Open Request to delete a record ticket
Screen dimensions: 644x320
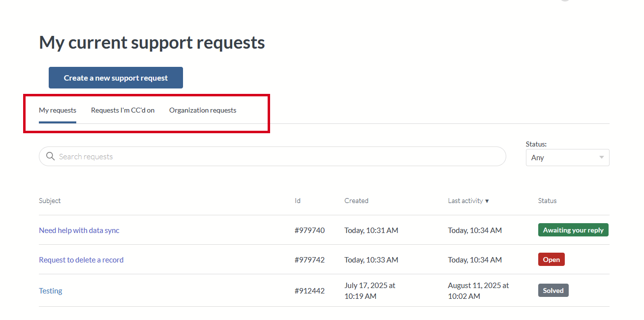coord(81,260)
